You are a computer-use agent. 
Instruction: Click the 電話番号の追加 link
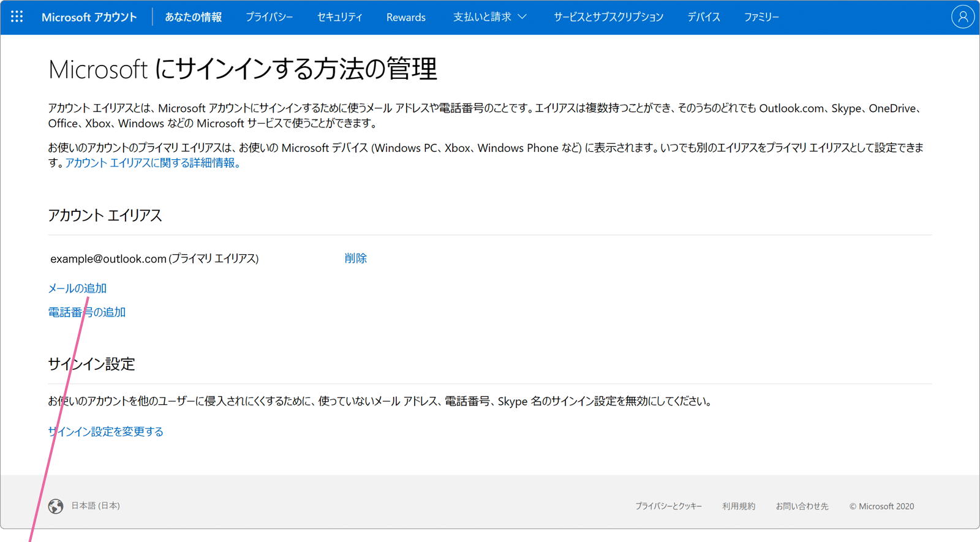point(87,312)
